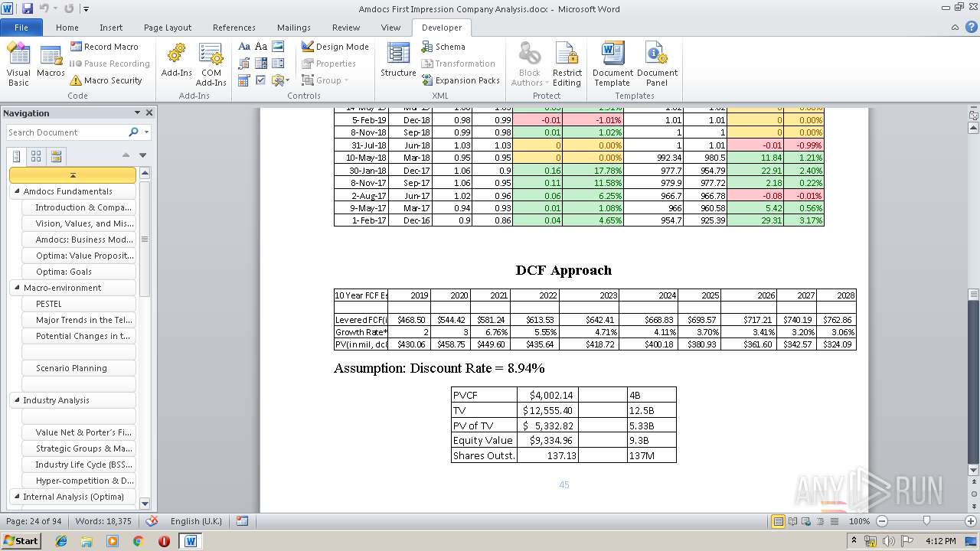The image size is (980, 551).
Task: Open search options dropdown arrow
Action: coord(146,132)
